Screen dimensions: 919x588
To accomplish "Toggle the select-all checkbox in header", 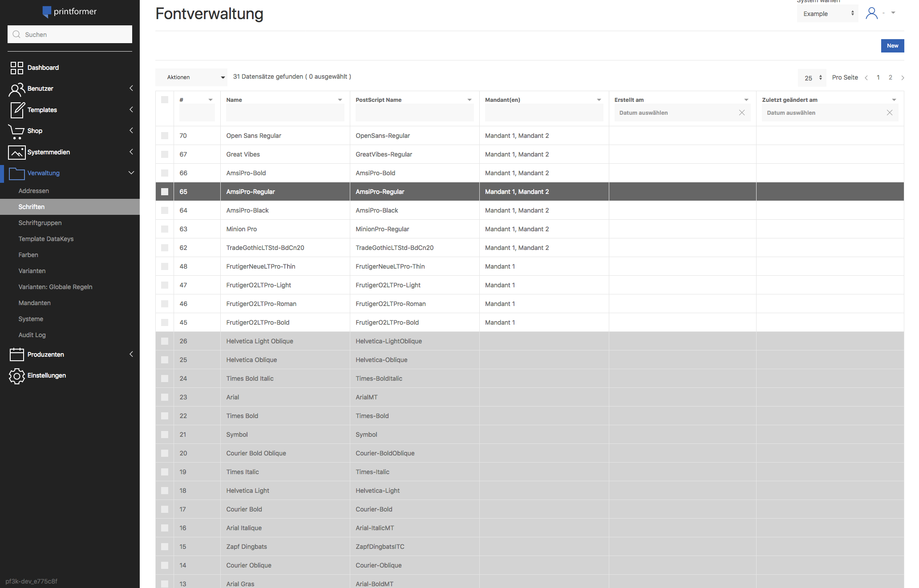I will [165, 100].
